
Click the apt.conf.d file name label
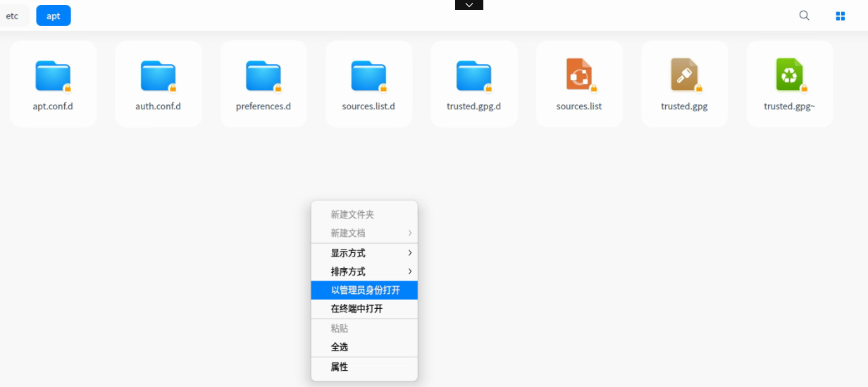pyautogui.click(x=53, y=106)
